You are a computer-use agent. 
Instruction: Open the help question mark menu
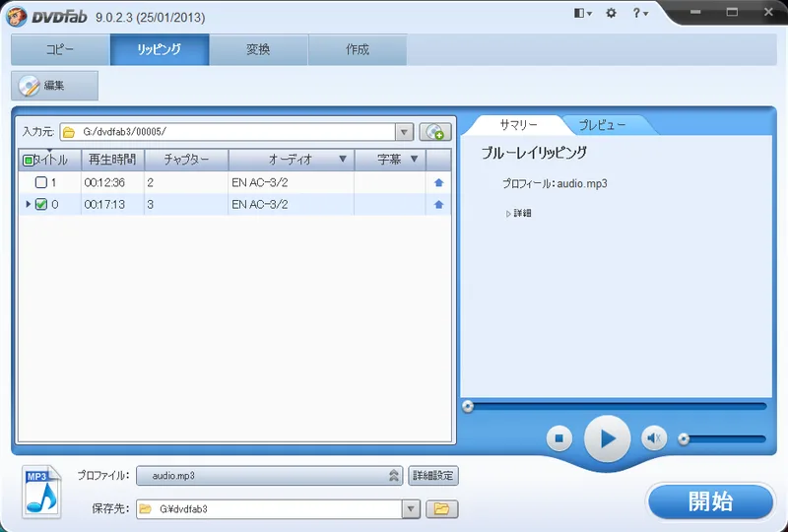point(639,13)
